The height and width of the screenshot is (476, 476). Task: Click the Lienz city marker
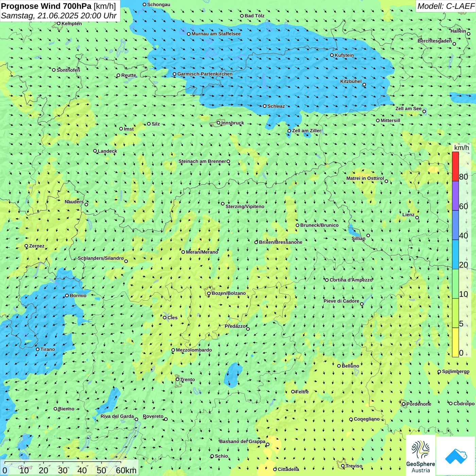(x=417, y=218)
